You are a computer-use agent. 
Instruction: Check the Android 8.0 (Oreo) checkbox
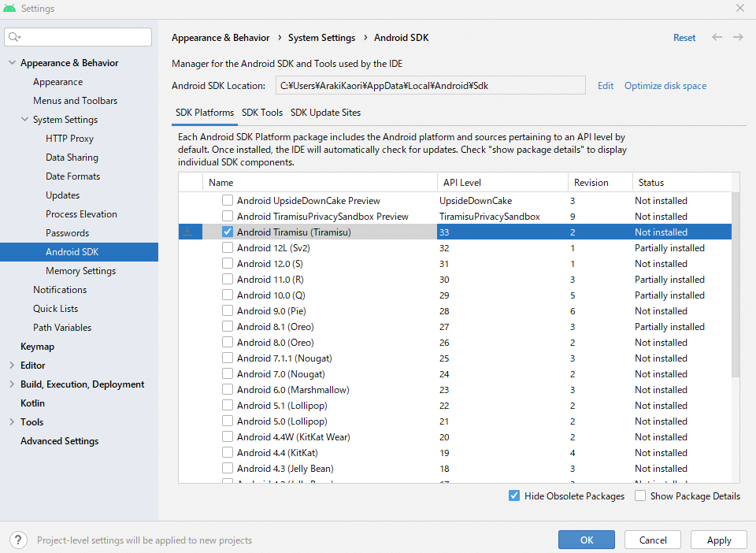228,343
